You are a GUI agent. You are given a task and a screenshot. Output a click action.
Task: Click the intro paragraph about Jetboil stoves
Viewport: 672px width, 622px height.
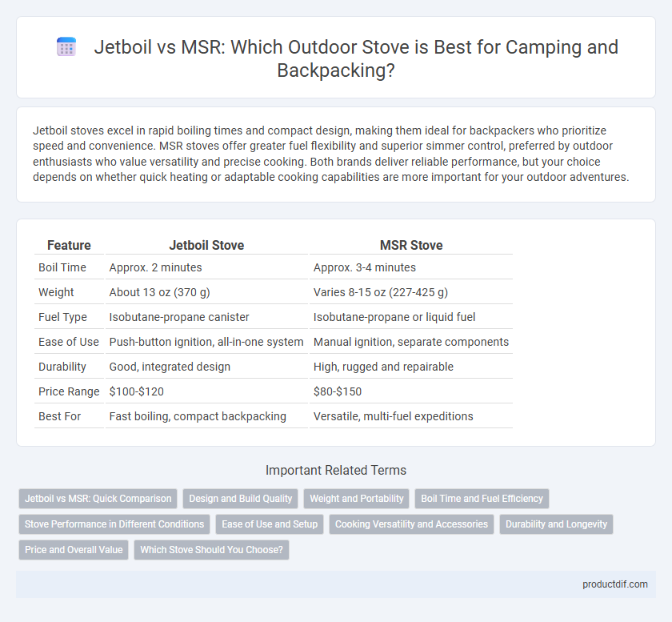331,154
